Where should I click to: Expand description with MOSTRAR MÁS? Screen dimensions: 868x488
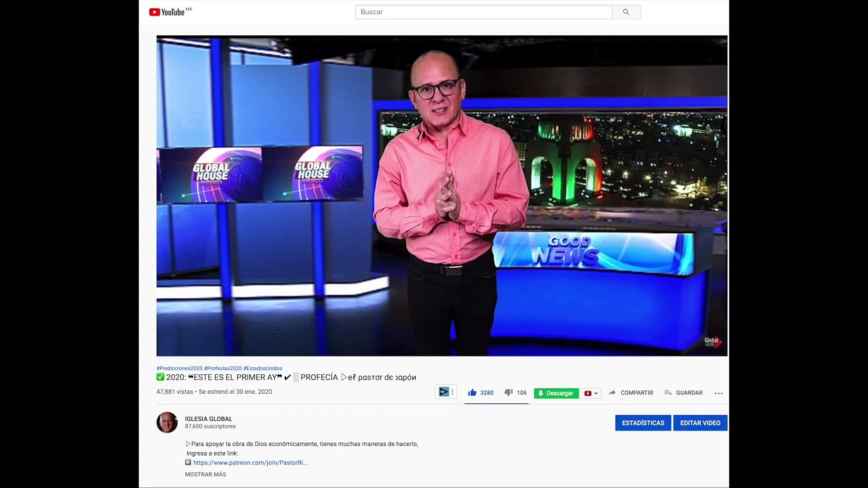205,474
